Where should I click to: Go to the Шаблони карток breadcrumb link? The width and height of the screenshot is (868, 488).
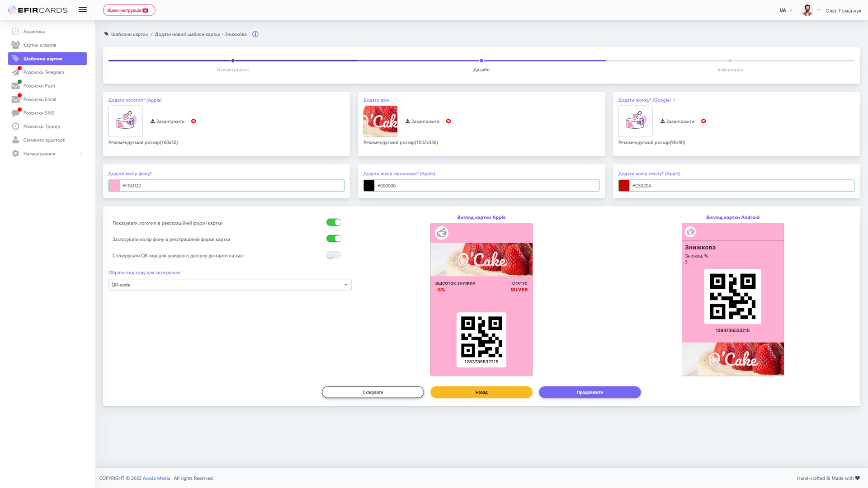(130, 34)
